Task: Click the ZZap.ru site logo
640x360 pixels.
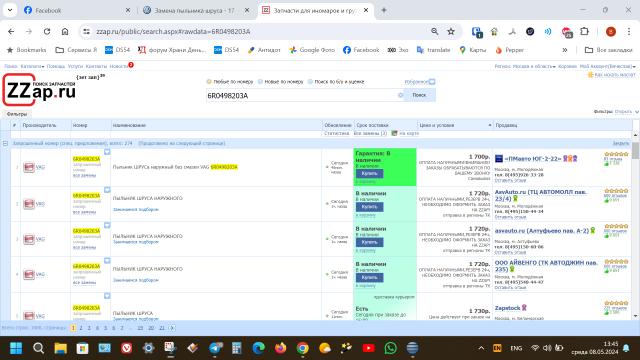Action: (x=40, y=89)
